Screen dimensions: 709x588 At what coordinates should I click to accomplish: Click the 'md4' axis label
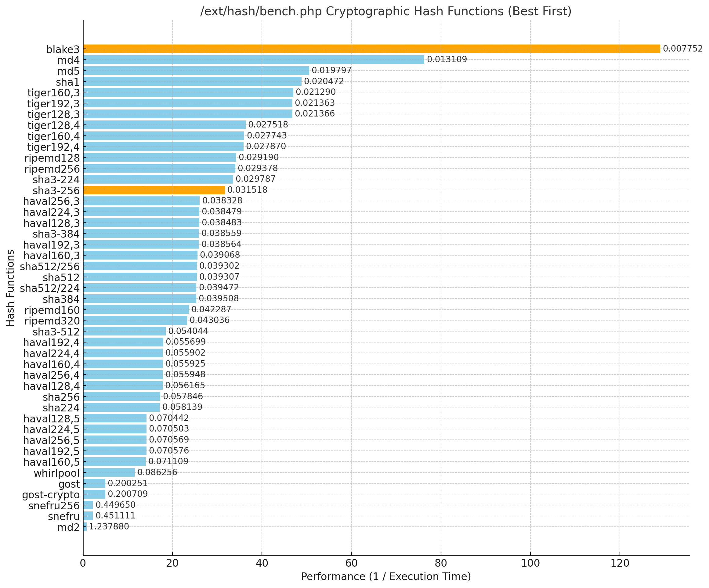(69, 60)
